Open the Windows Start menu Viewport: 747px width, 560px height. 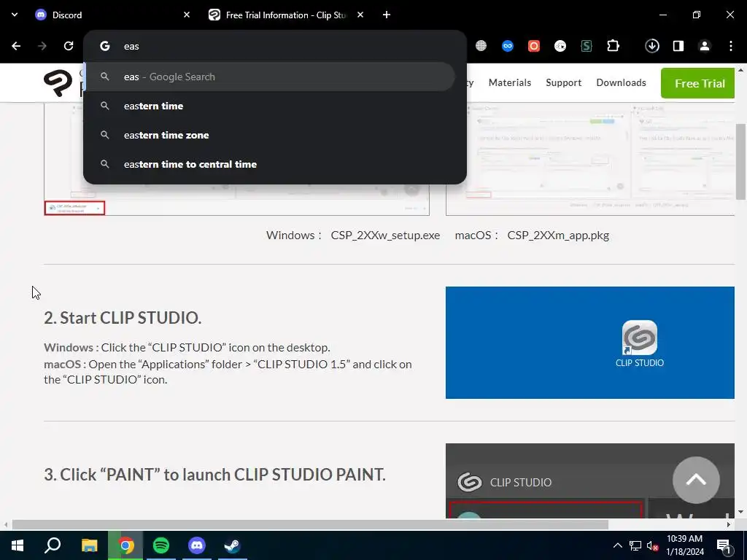click(x=18, y=545)
